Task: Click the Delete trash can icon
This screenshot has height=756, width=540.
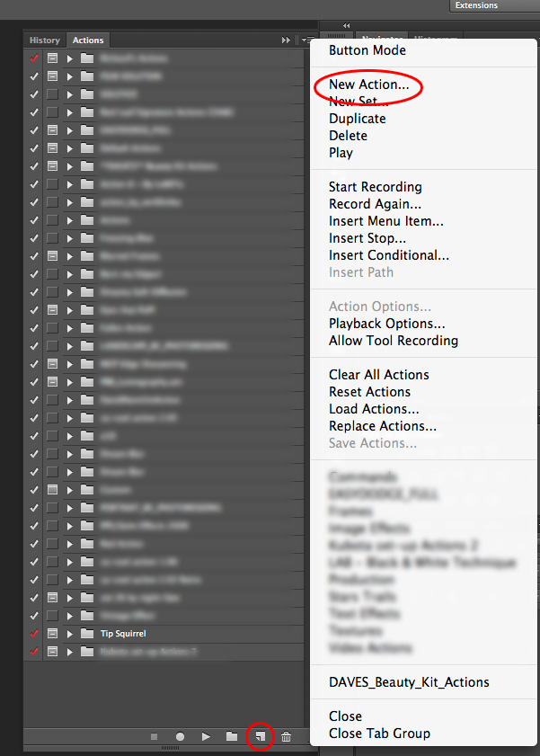Action: (286, 736)
